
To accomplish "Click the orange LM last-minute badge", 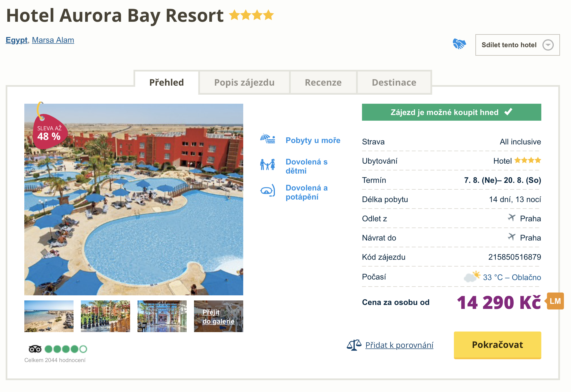I will (x=555, y=301).
